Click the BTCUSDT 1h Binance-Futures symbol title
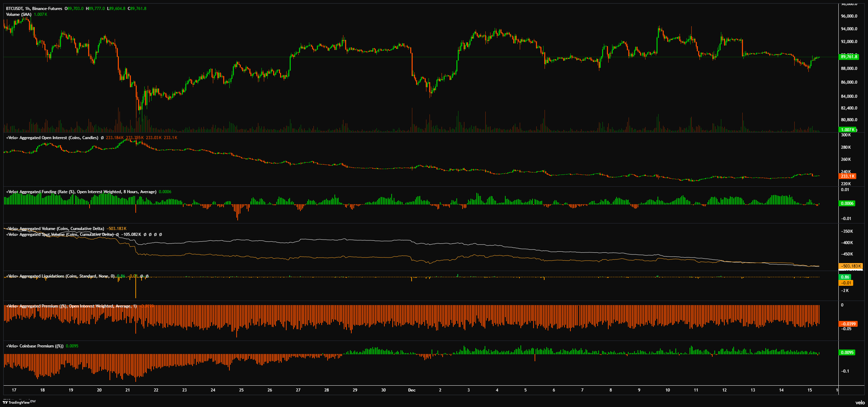Image resolution: width=868 pixels, height=407 pixels. pyautogui.click(x=34, y=9)
